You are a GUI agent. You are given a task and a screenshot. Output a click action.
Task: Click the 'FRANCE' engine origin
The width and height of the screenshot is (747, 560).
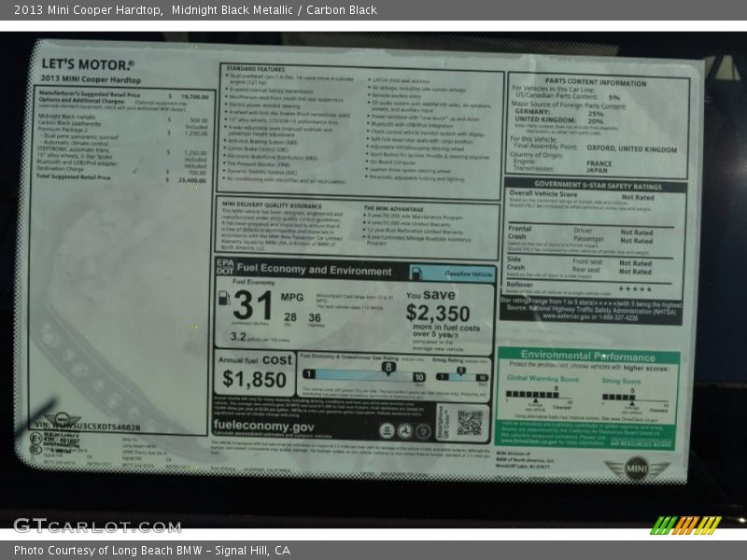coord(599,162)
